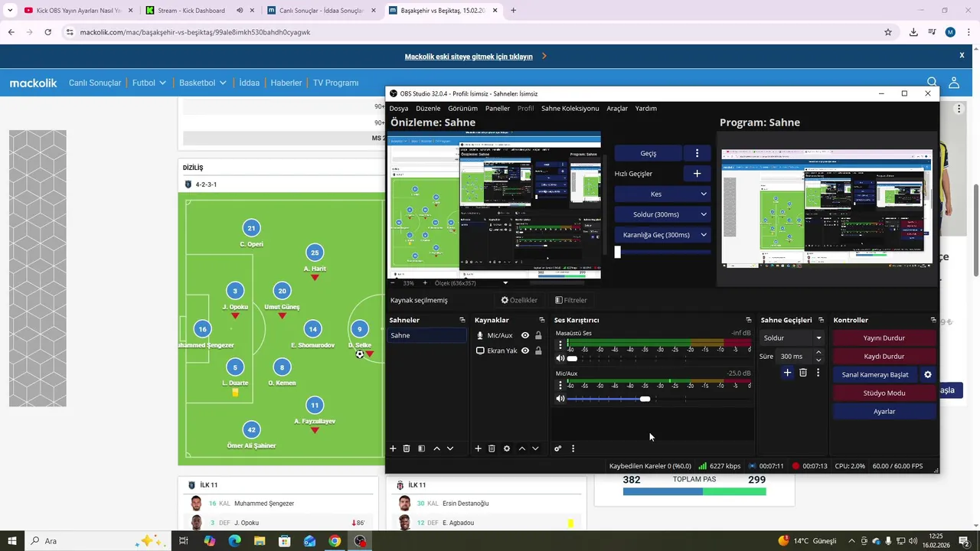
Task: Add a new source in Kaynaklar panel
Action: pos(478,448)
